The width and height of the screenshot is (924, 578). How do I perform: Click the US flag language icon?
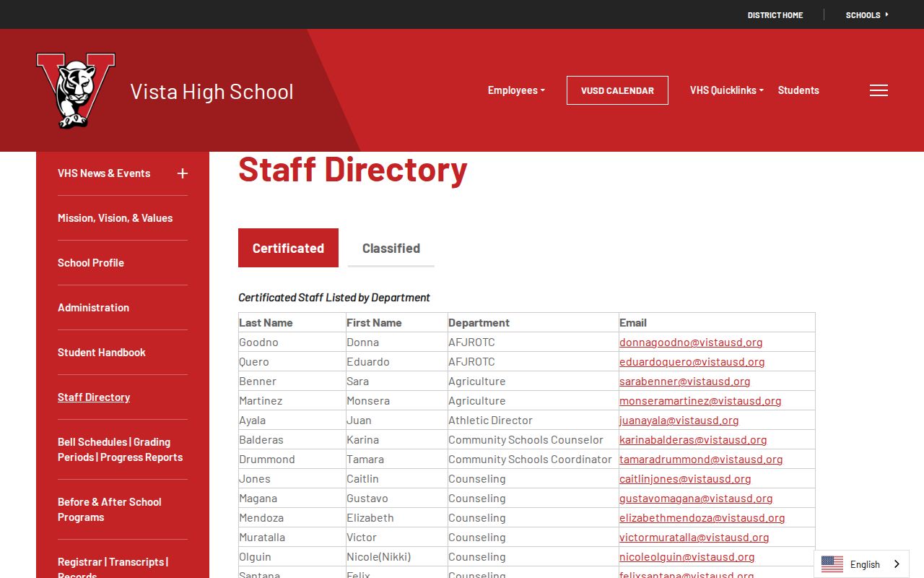(832, 564)
